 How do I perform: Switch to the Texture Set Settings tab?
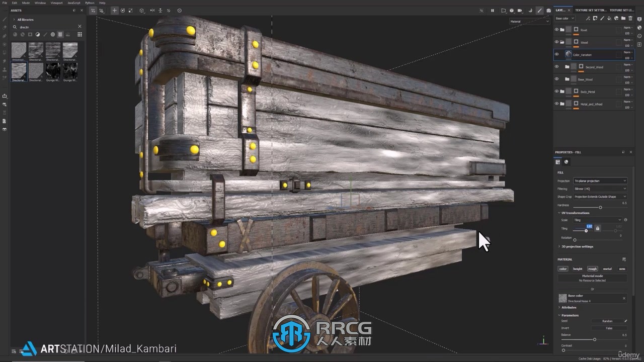point(591,10)
